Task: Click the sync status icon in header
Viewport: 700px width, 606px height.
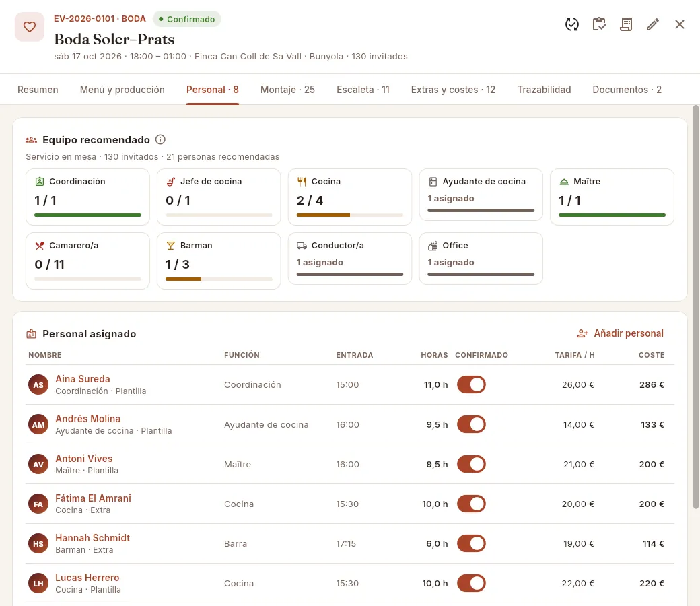Action: tap(572, 24)
